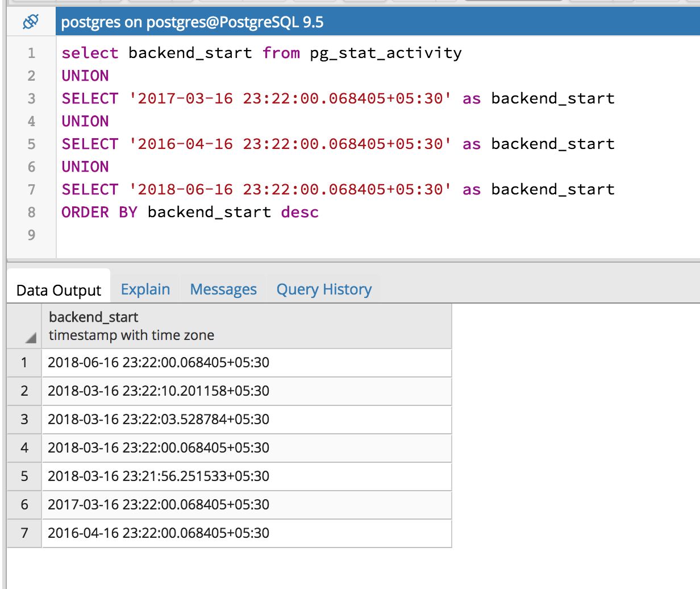Click the database connection status icon
This screenshot has width=700, height=589.
pyautogui.click(x=30, y=22)
